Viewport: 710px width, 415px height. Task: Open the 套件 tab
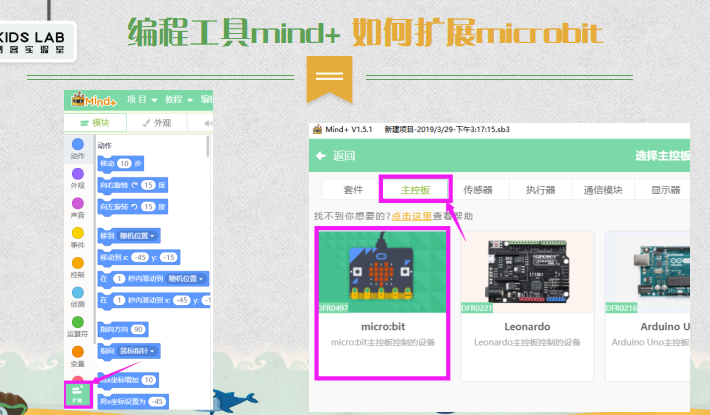(x=353, y=190)
